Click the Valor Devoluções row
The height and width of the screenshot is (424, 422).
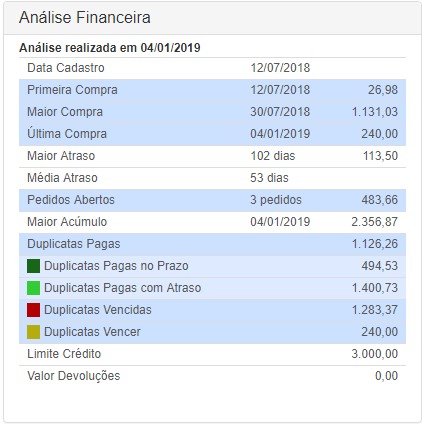(x=212, y=376)
